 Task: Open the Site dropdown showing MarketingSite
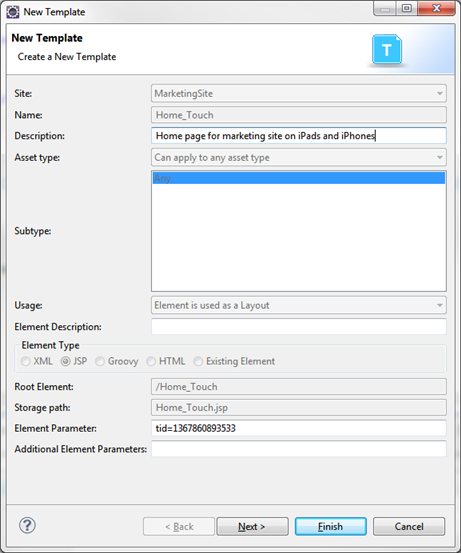coord(299,93)
